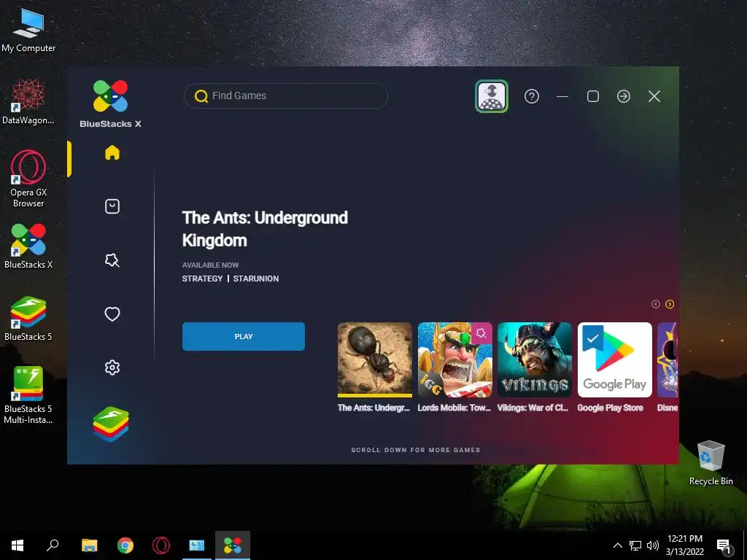Select Lords Mobile game thumbnail

[455, 359]
